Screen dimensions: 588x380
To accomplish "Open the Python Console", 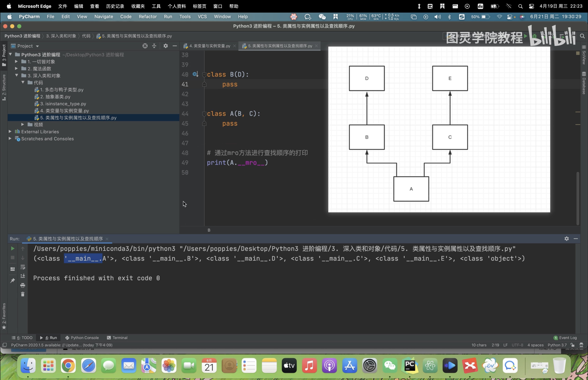I will [82, 337].
